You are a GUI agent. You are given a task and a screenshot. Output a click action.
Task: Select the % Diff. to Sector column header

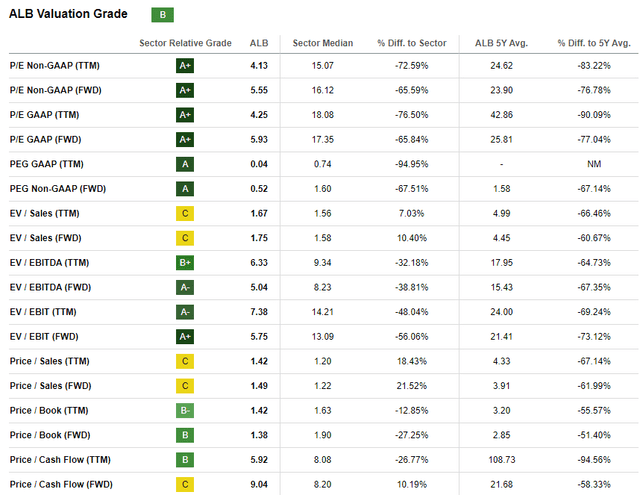(x=412, y=43)
